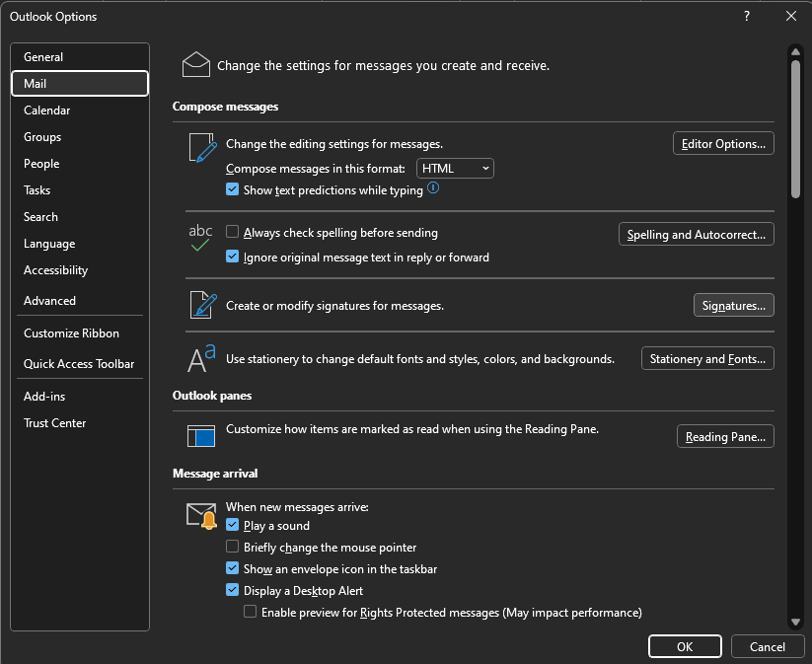Toggle Show text predictions while typing
812x664 pixels.
[x=233, y=189]
